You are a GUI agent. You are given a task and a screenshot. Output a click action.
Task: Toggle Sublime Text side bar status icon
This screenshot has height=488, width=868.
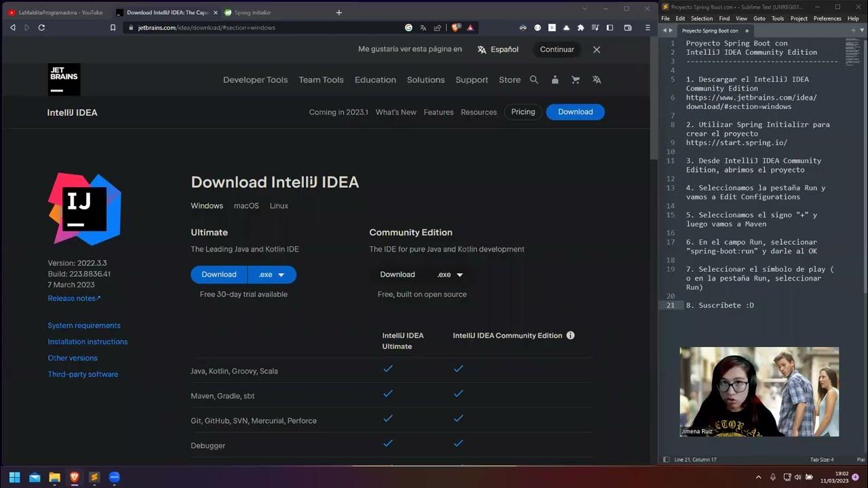tap(667, 460)
